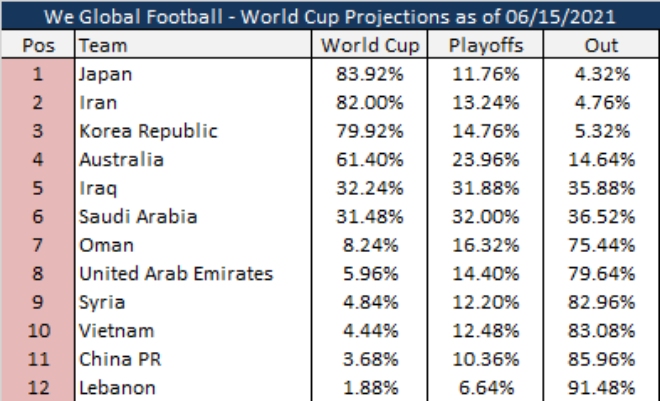
Task: Select the Out column header
Action: pos(605,45)
